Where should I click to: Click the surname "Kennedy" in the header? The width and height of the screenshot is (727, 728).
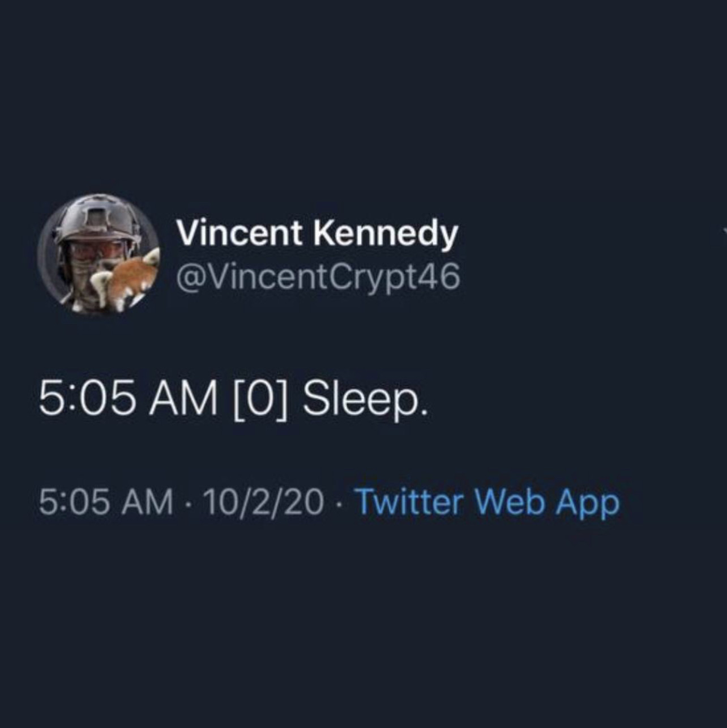(386, 233)
